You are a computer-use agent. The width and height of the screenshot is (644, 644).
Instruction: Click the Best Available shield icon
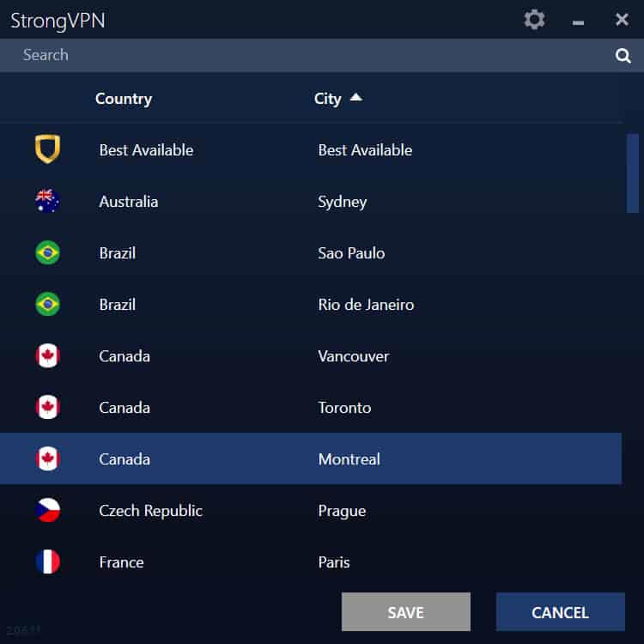click(x=47, y=149)
